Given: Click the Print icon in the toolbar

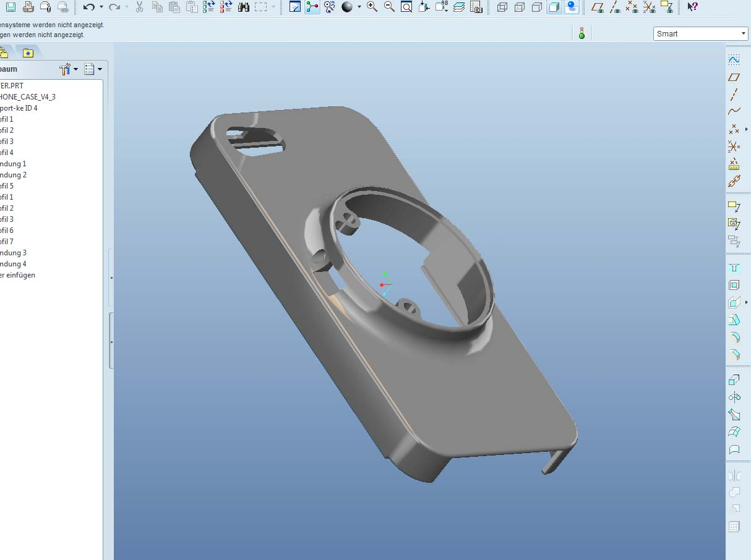Looking at the screenshot, I should point(28,7).
